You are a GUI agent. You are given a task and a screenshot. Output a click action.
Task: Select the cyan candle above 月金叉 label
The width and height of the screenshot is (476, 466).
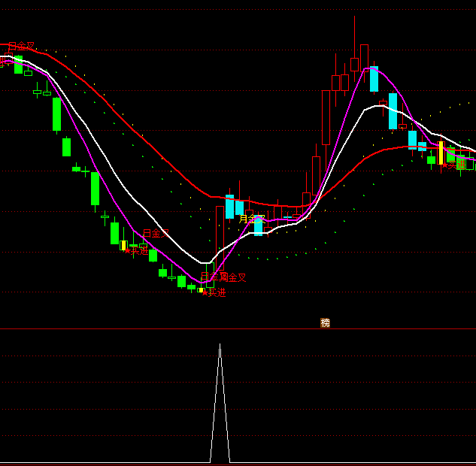tap(229, 207)
